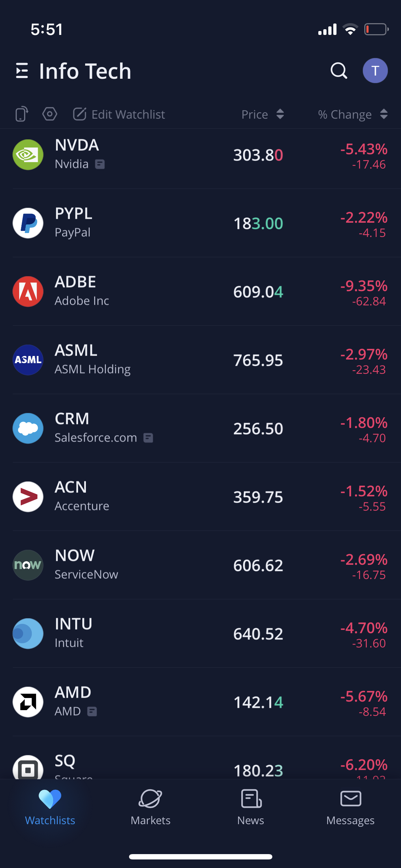401x868 pixels.
Task: Tap the search magnifier icon
Action: click(339, 71)
